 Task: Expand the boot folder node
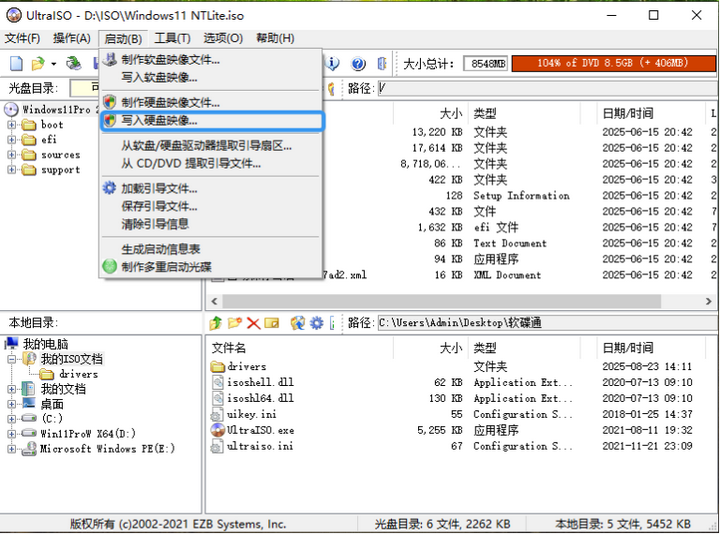[11, 125]
